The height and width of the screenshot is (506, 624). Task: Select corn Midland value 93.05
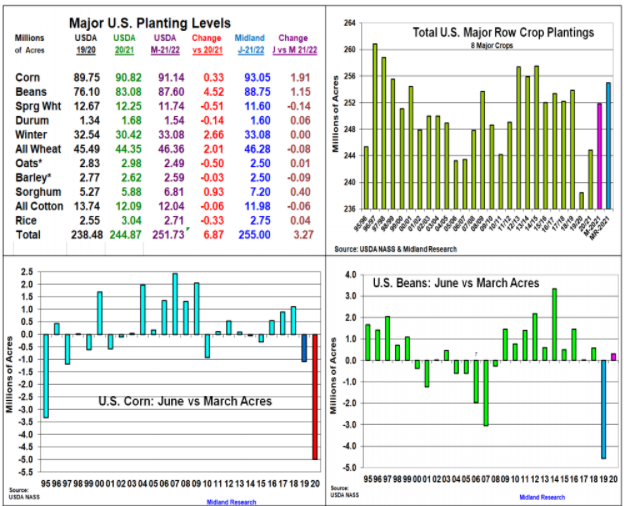click(x=257, y=78)
